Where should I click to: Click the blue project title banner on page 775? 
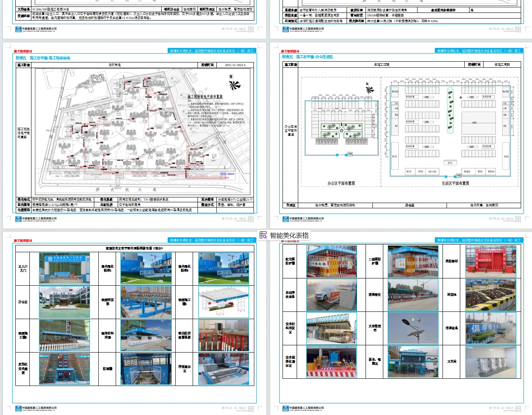pyautogui.click(x=479, y=51)
